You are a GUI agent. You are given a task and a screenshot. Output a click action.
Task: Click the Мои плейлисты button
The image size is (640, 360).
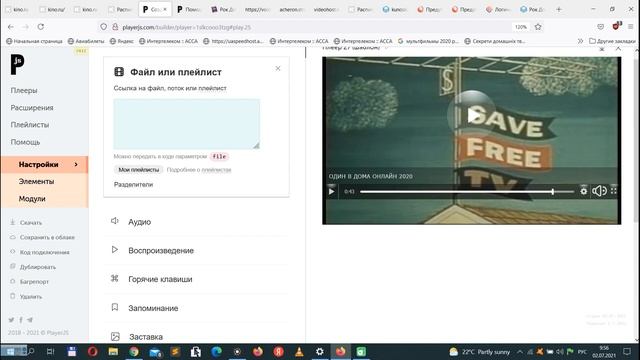(x=139, y=170)
